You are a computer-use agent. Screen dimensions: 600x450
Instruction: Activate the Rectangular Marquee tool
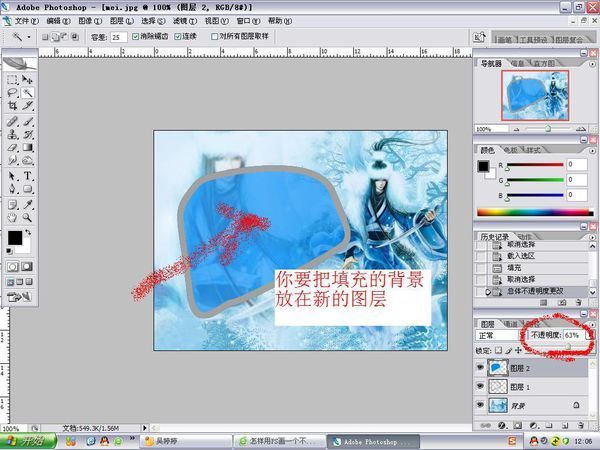click(x=12, y=77)
